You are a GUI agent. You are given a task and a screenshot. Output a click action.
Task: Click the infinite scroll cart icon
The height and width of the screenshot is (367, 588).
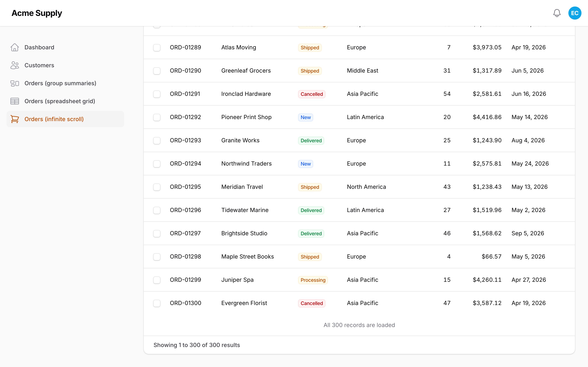[15, 119]
